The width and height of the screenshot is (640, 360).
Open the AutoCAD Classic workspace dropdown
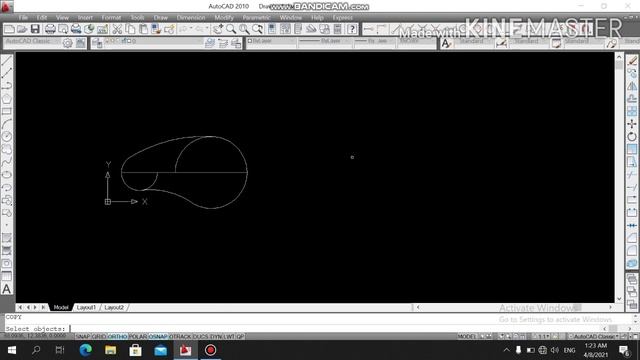(x=32, y=42)
